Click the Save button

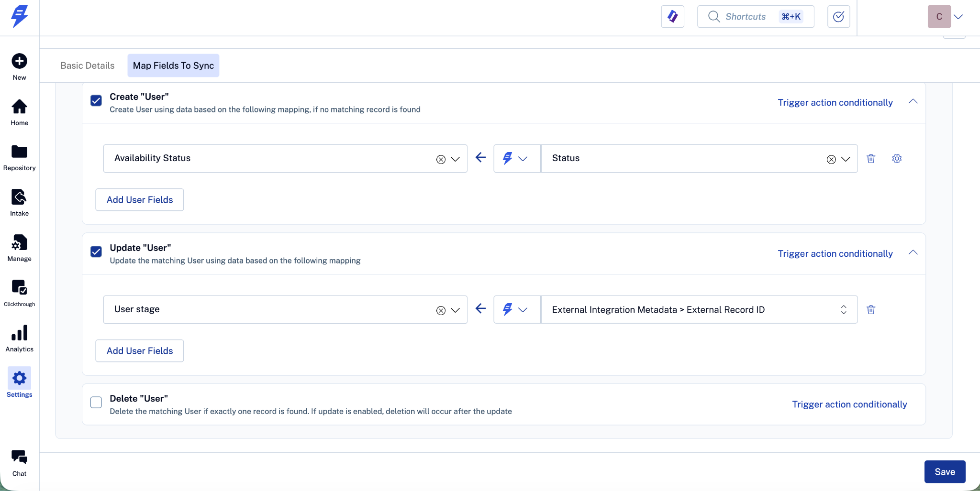[945, 472]
